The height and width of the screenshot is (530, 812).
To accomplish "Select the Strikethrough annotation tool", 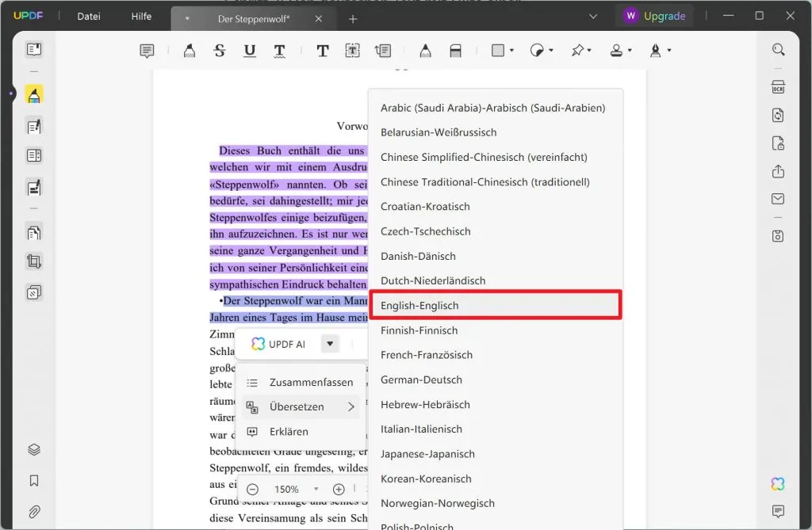I will pos(220,50).
